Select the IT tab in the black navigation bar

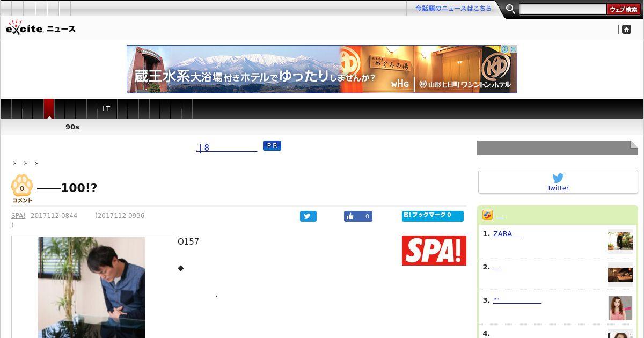pyautogui.click(x=106, y=108)
